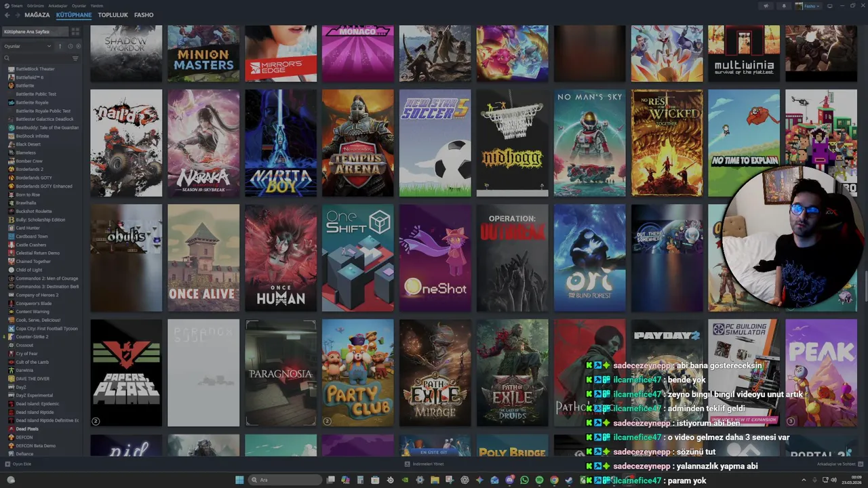Open No Rest for the Wicked cover
Viewport: 868px width, 488px height.
[667, 143]
